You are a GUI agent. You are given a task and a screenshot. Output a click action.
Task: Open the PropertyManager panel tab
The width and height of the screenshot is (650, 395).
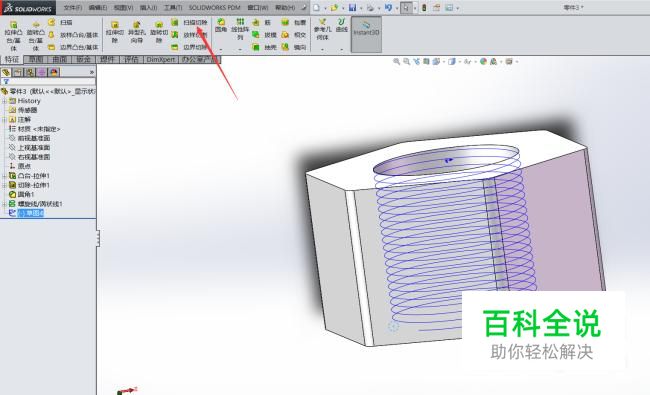tap(18, 72)
